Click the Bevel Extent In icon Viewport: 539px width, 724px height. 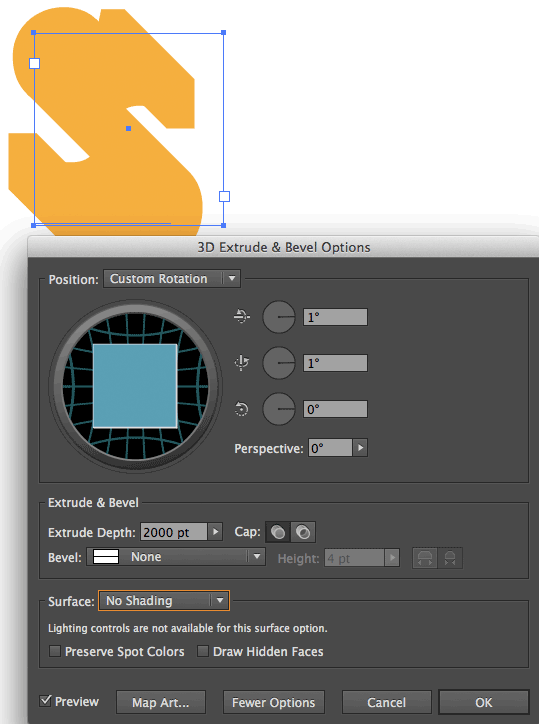(450, 558)
